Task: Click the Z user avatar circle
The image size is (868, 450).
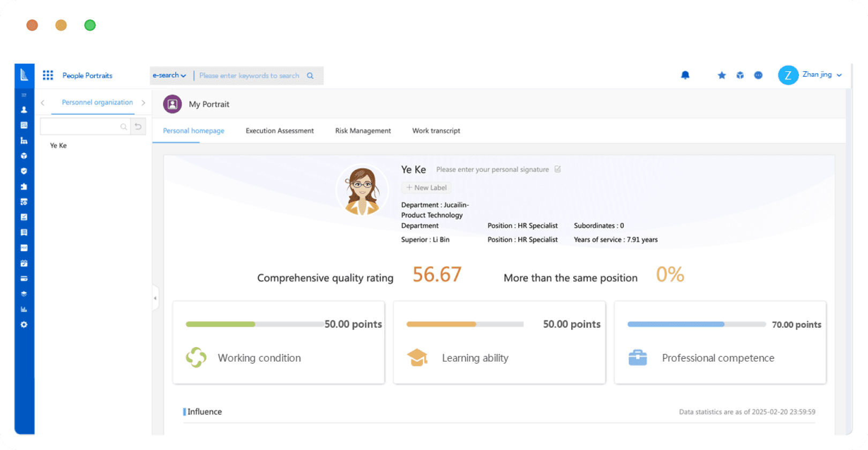Action: pos(788,76)
